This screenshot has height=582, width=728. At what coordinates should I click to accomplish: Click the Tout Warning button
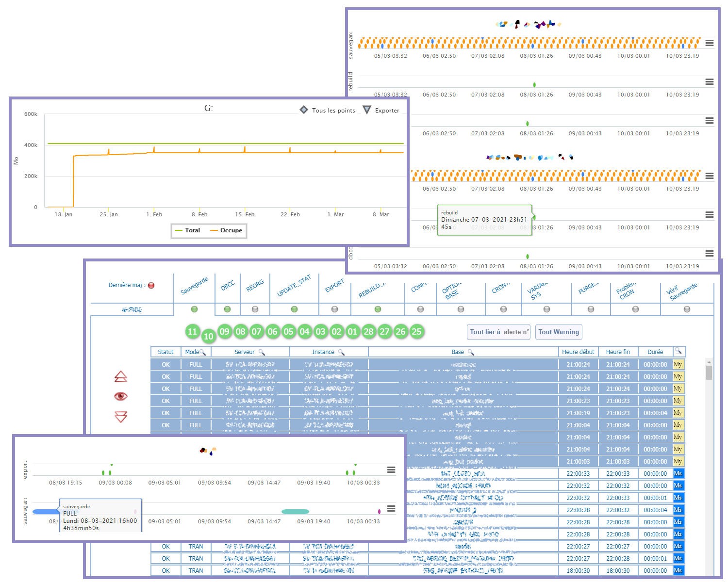click(x=559, y=332)
